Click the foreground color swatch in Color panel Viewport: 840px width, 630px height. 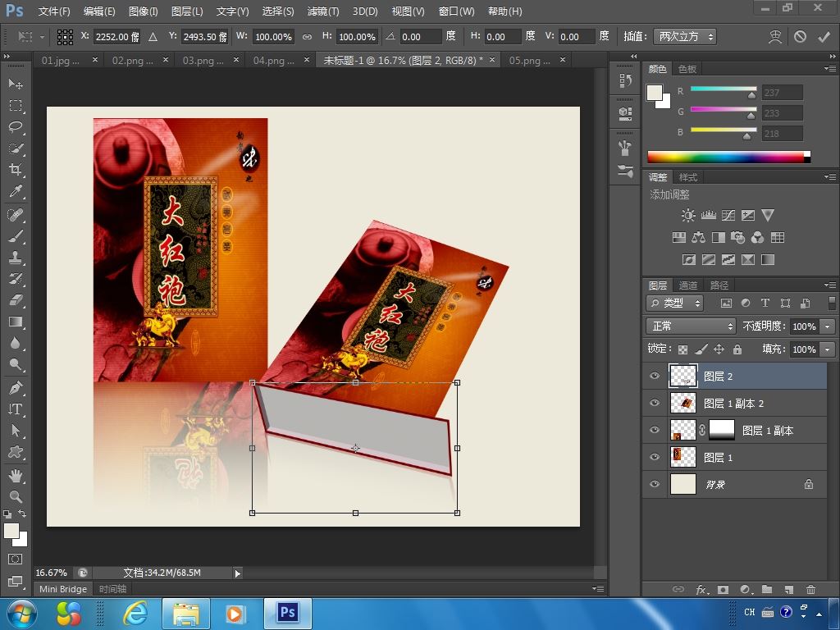point(655,93)
